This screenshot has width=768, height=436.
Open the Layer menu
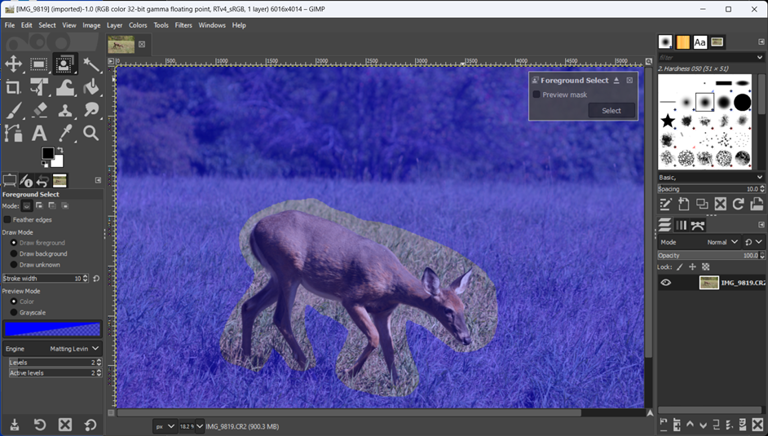[114, 25]
